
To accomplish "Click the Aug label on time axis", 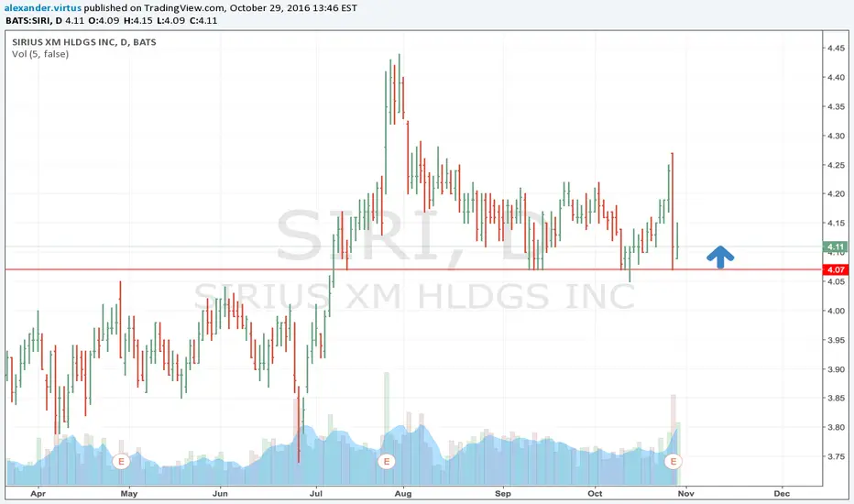I will pyautogui.click(x=403, y=494).
